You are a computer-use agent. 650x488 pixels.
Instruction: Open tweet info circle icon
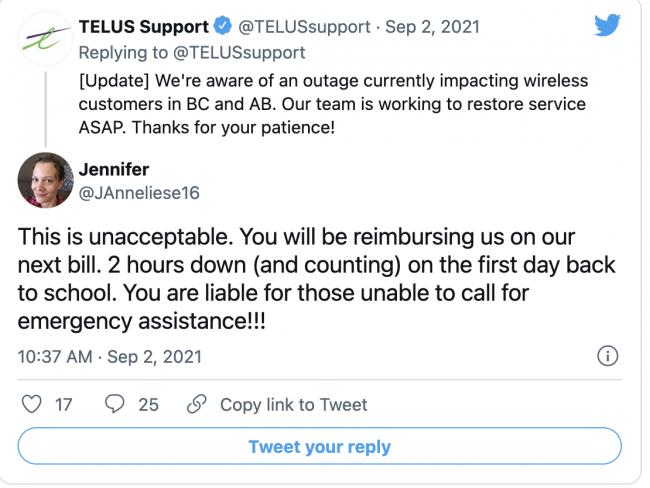click(607, 356)
